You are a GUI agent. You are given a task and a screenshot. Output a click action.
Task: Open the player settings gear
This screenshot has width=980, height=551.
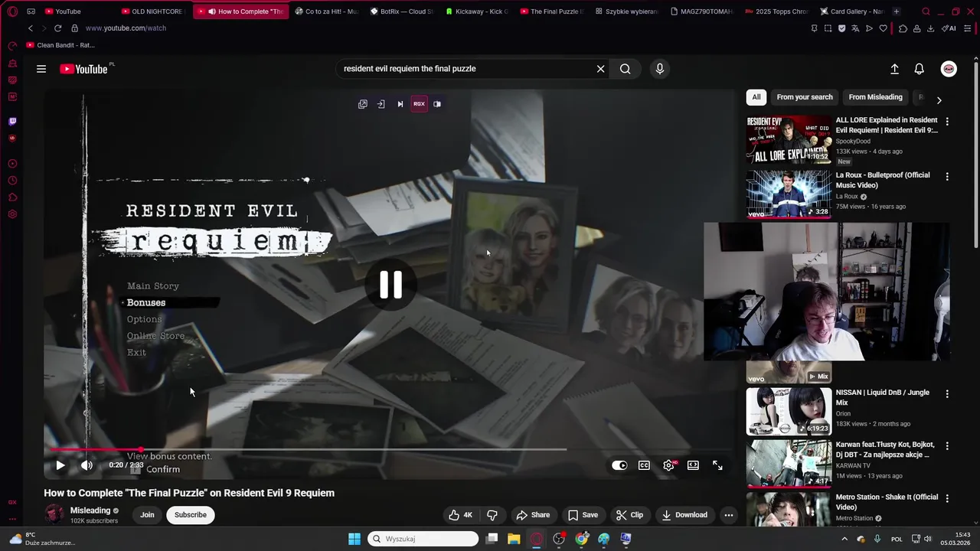[x=669, y=465]
